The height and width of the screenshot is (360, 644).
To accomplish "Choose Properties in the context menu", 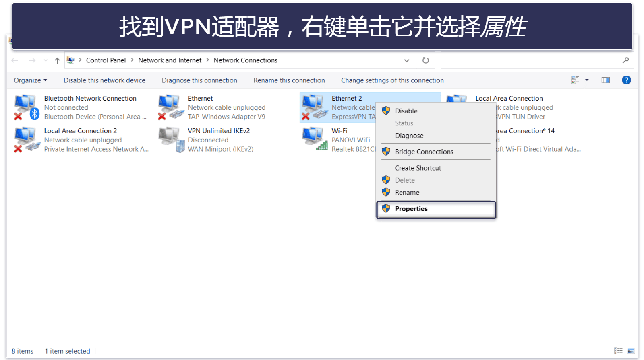I will coord(436,209).
